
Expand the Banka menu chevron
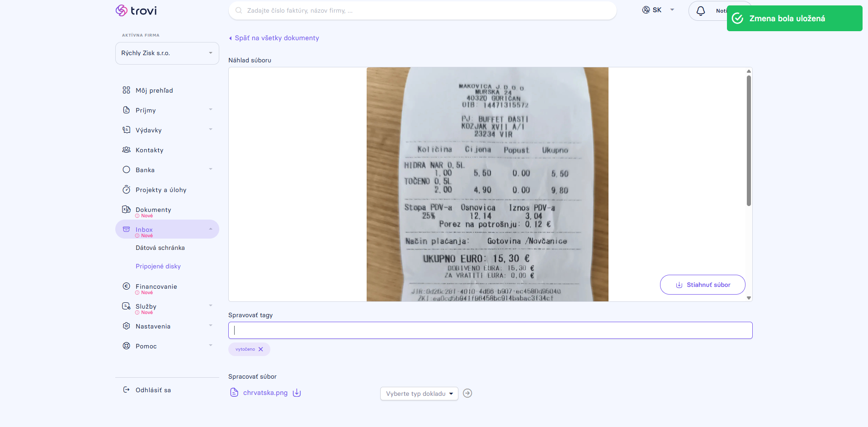tap(210, 169)
